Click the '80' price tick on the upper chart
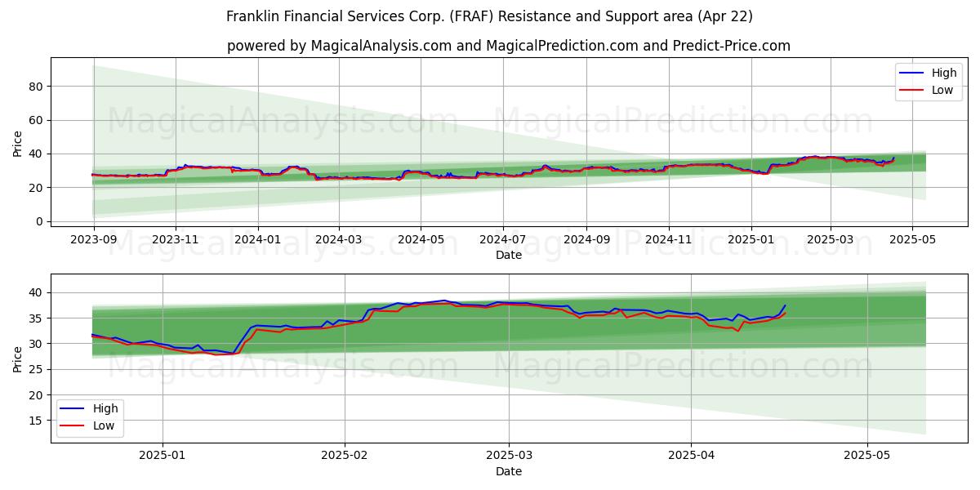Screen dimensions: 980x490 tap(36, 87)
